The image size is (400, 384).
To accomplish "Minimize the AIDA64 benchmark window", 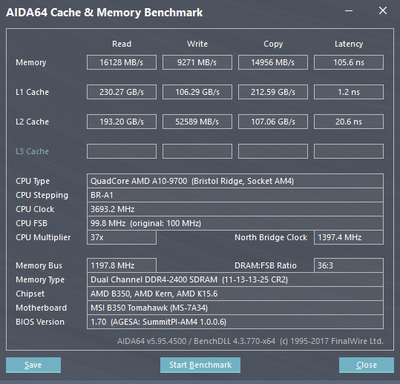I will point(349,11).
